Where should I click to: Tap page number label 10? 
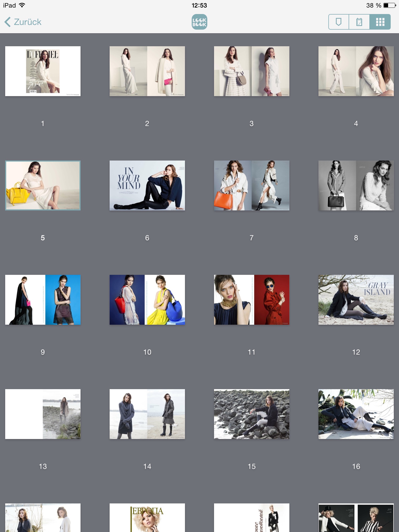pos(147,352)
